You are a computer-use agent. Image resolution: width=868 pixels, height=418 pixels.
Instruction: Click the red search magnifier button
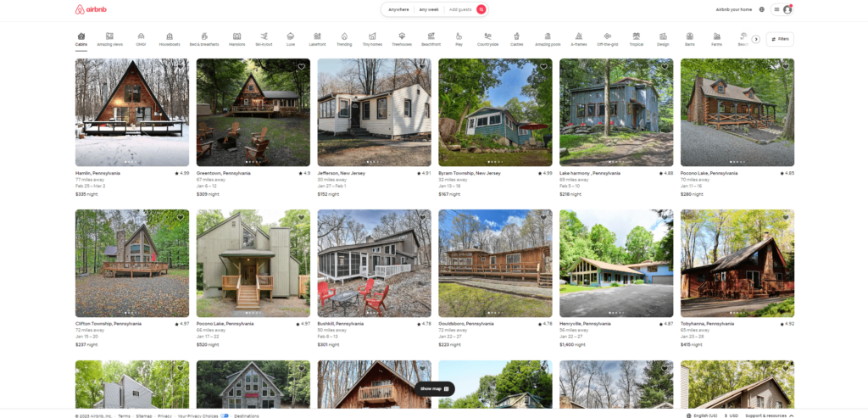pyautogui.click(x=481, y=9)
